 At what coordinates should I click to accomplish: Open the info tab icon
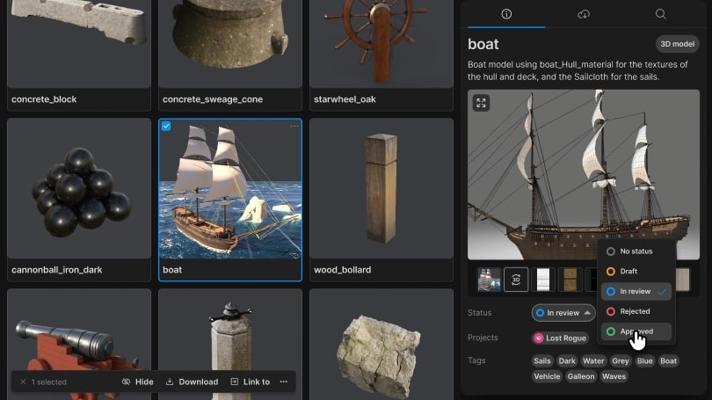506,14
